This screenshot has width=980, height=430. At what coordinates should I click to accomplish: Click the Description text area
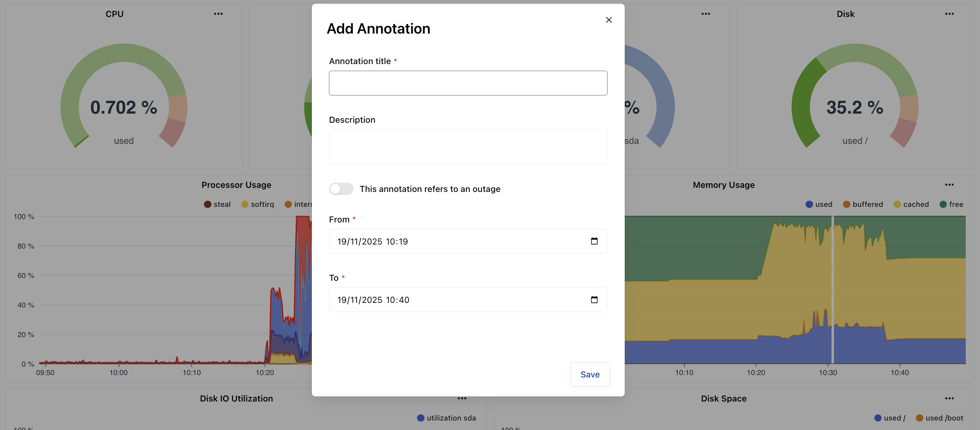pyautogui.click(x=468, y=147)
